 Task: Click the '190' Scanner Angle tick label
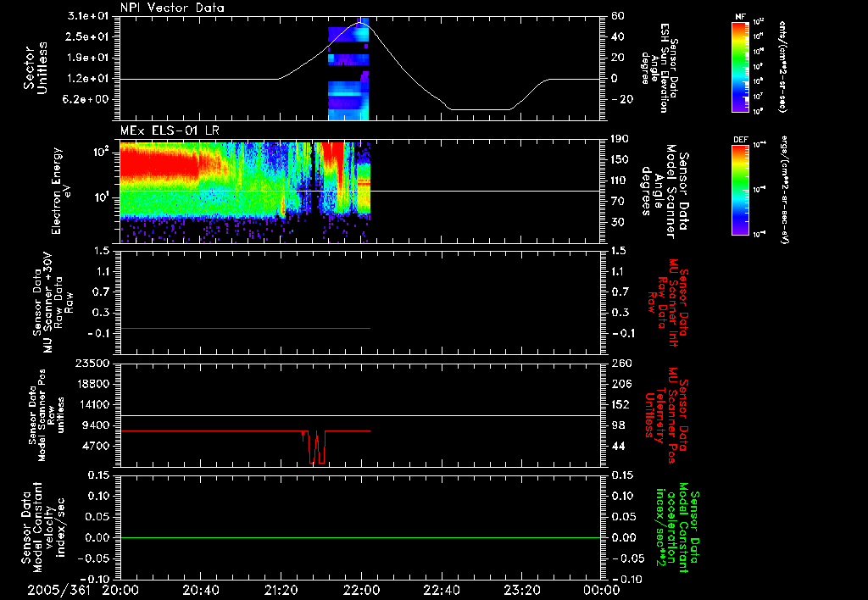pos(620,139)
